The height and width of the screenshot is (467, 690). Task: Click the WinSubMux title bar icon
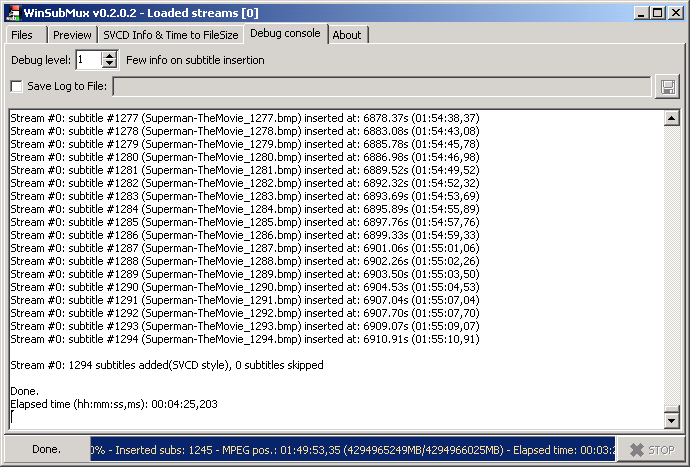pyautogui.click(x=13, y=12)
